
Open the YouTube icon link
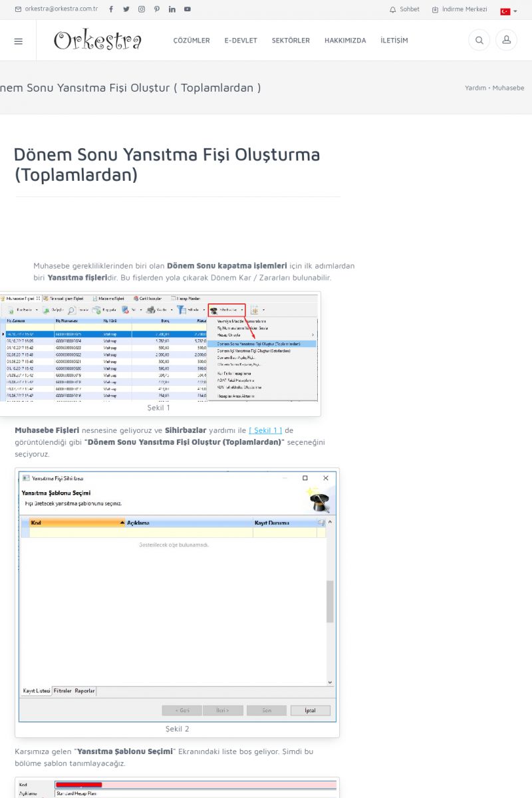pos(188,9)
